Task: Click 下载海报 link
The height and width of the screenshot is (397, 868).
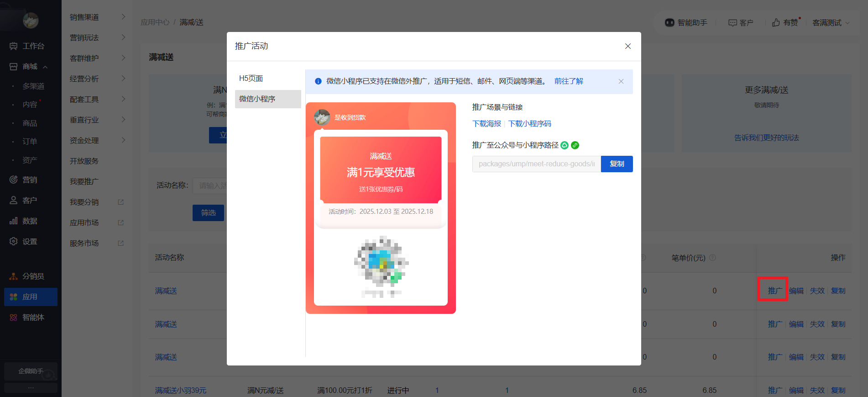Action: pos(486,124)
